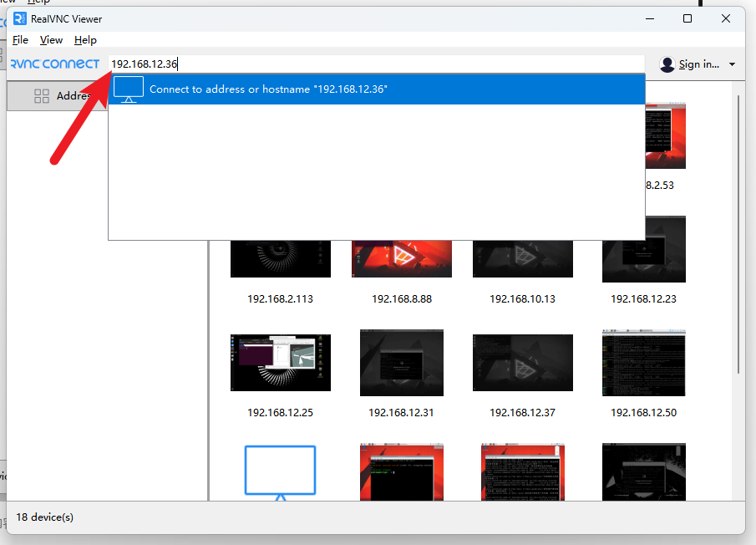Select the 192.168.2.113 device thumbnail

[x=280, y=259]
